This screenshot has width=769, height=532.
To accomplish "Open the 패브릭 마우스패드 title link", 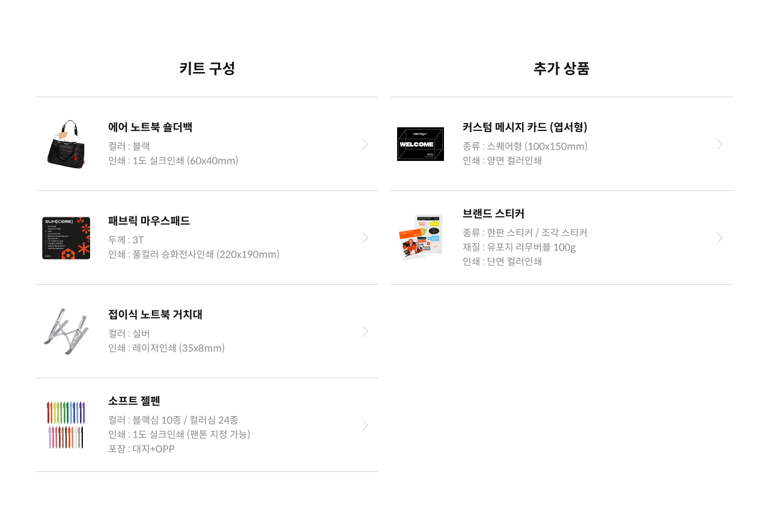I will point(149,221).
